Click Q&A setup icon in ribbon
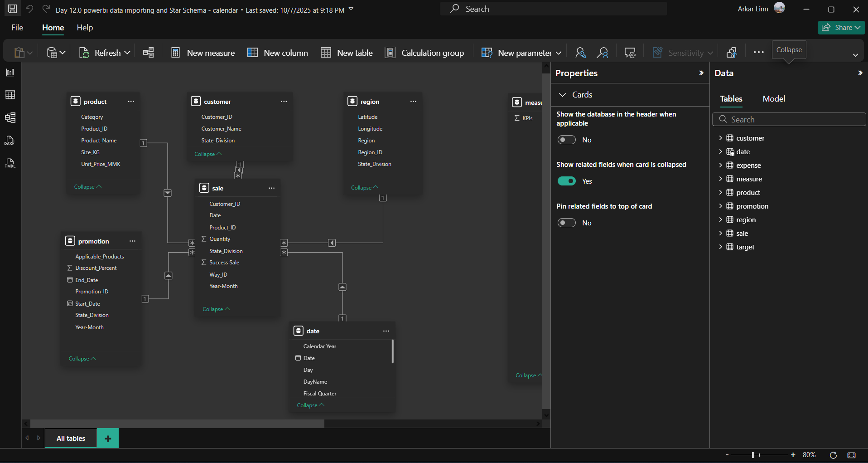868x463 pixels. tap(630, 53)
